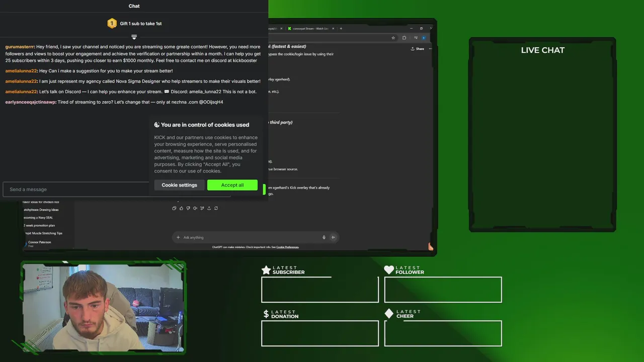Click the thumbs down icon under ChatGPT response
Viewport: 644px width, 362px height.
[x=188, y=208]
